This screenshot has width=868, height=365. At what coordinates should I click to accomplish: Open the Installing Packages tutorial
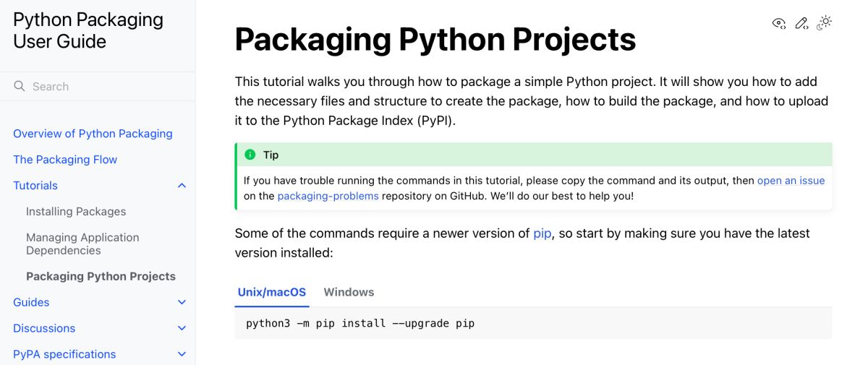(76, 212)
